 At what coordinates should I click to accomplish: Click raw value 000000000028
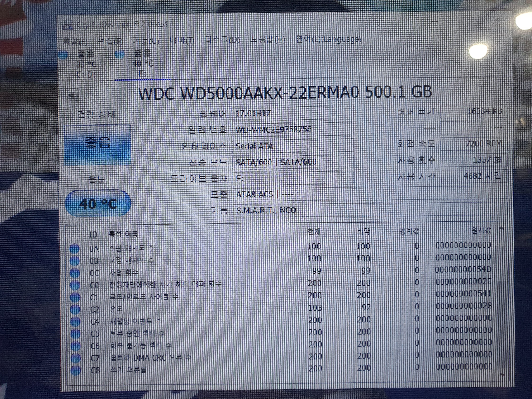(x=464, y=306)
